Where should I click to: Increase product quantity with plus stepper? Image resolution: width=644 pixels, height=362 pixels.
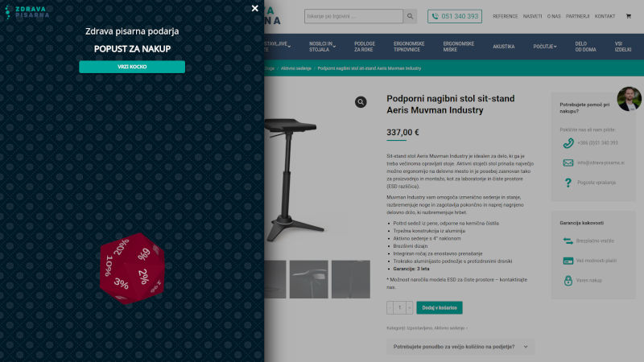click(x=410, y=308)
